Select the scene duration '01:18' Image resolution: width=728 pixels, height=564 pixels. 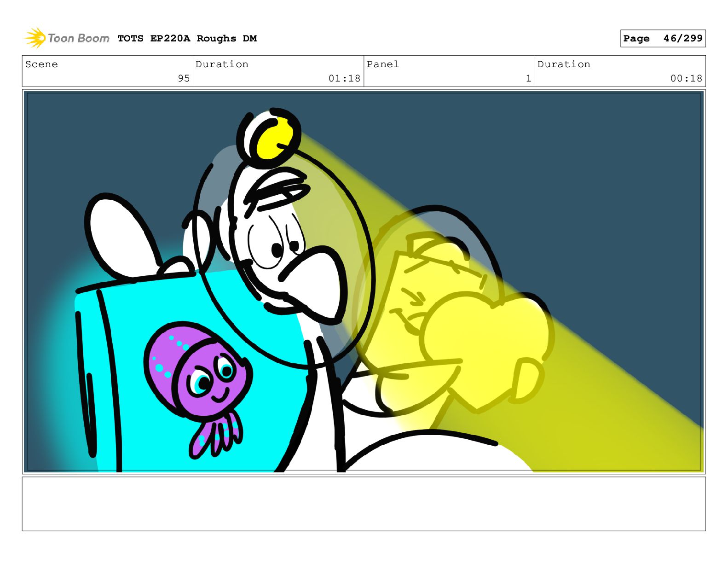(344, 78)
